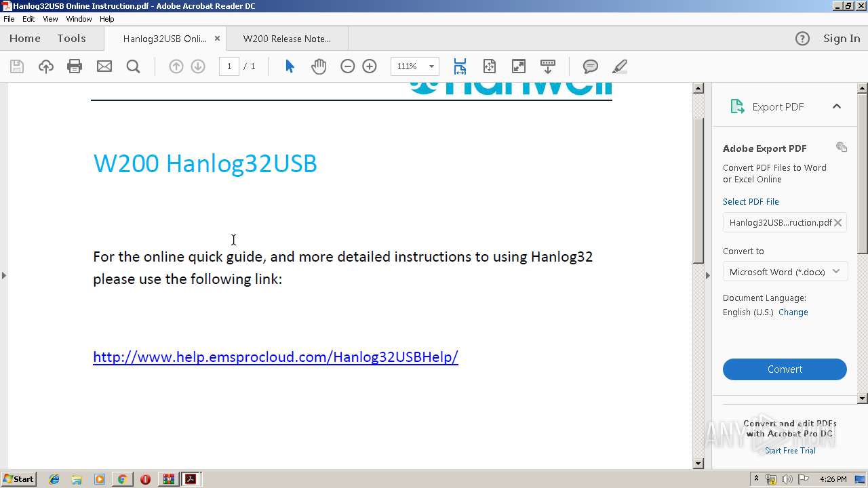This screenshot has width=868, height=488.
Task: Go to previous page arrow
Action: [x=176, y=66]
